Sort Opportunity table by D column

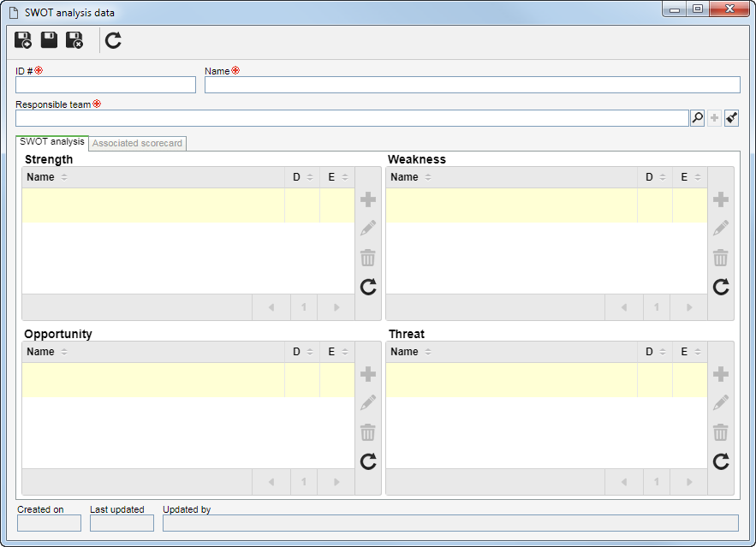[x=302, y=352]
